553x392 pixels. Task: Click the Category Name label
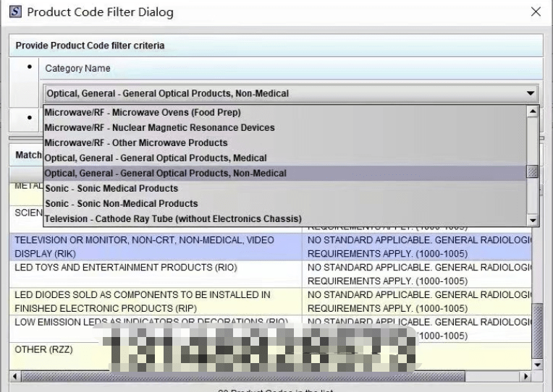click(x=77, y=69)
